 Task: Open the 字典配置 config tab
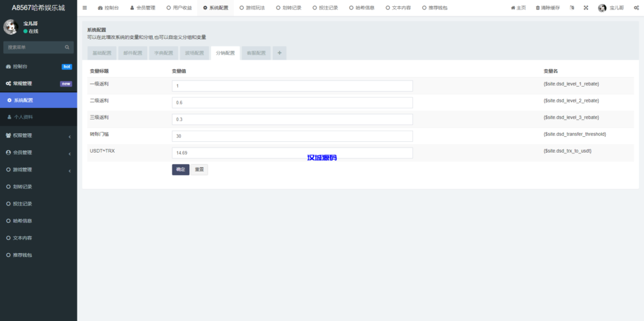click(164, 53)
